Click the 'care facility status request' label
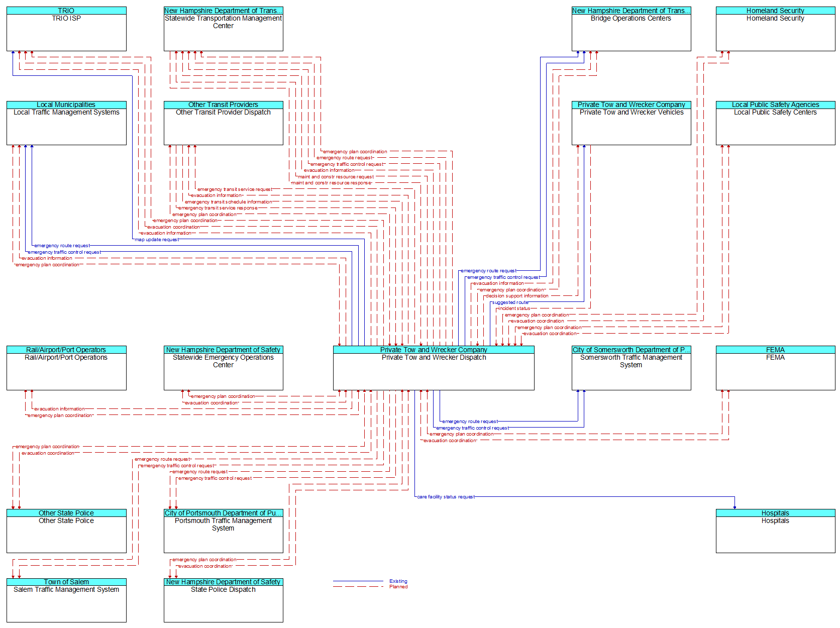This screenshot has width=840, height=628. coord(446,497)
